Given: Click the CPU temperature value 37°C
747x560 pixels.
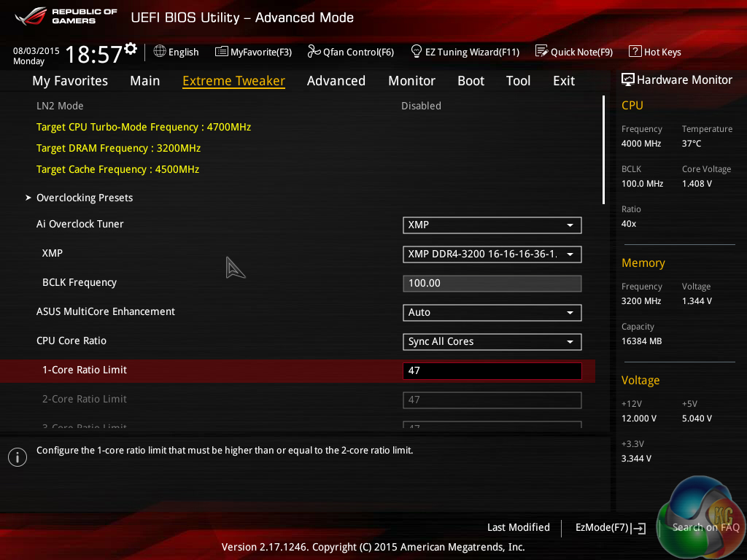Looking at the screenshot, I should tap(692, 144).
